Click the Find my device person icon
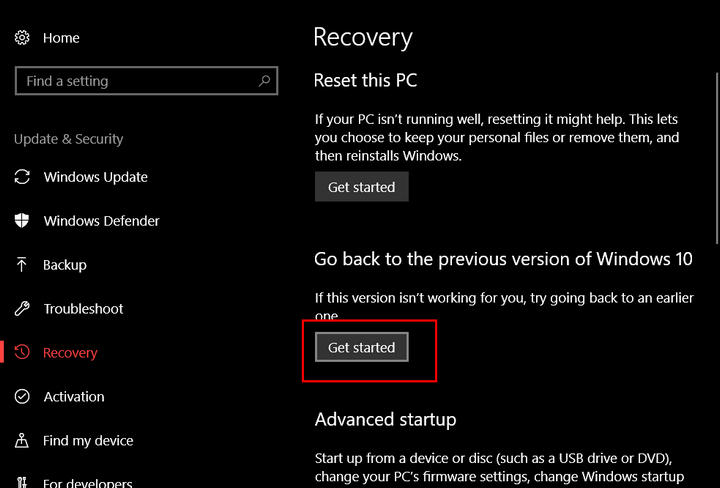Image resolution: width=720 pixels, height=488 pixels. pyautogui.click(x=22, y=440)
